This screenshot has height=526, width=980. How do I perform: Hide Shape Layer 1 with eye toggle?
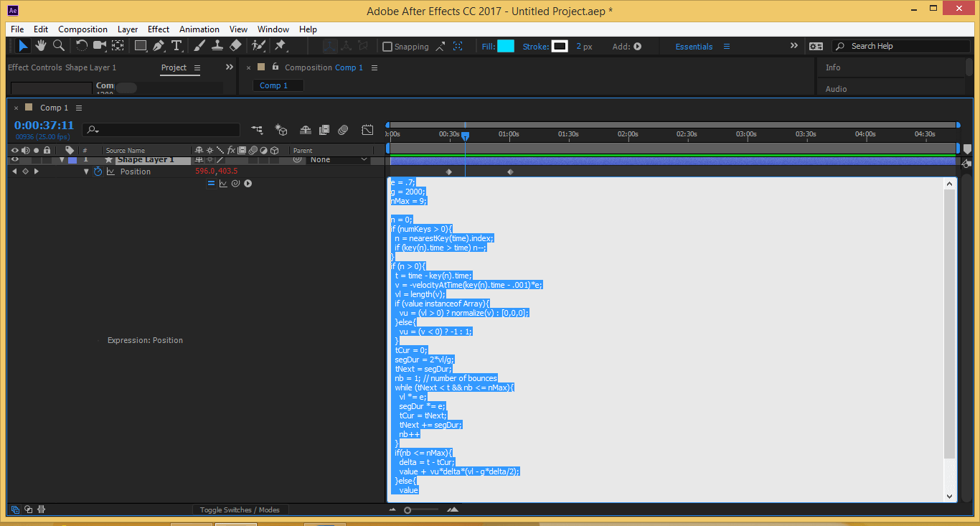pyautogui.click(x=15, y=159)
